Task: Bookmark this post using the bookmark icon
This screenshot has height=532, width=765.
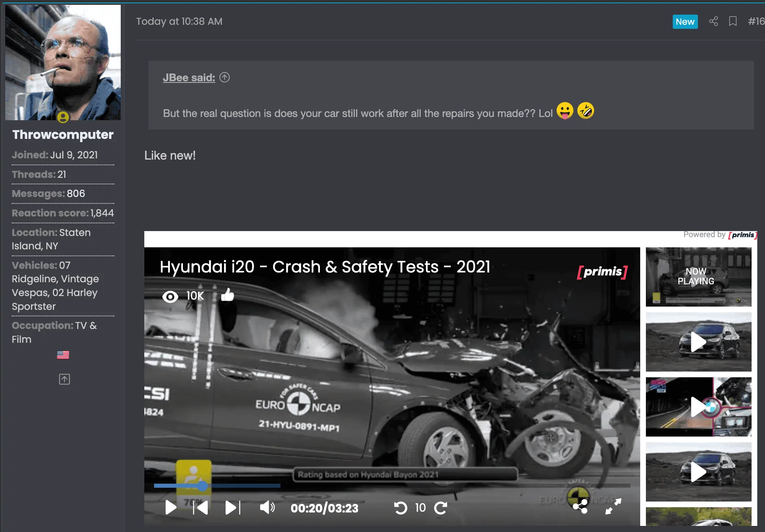Action: (733, 22)
